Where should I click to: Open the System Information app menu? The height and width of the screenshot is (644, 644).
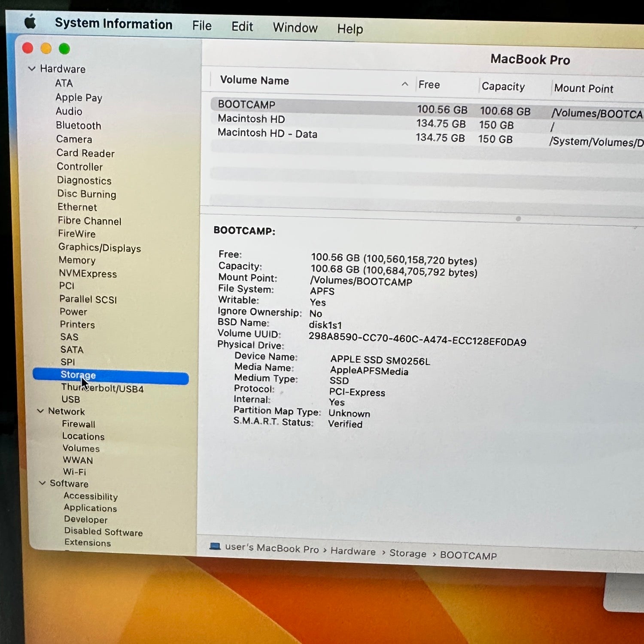pos(113,24)
